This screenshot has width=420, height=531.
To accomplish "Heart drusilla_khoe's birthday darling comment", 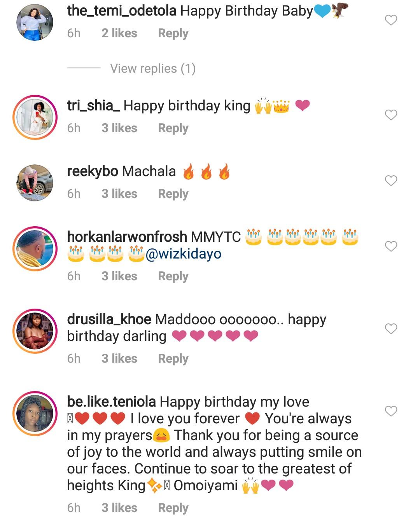I will (x=391, y=328).
